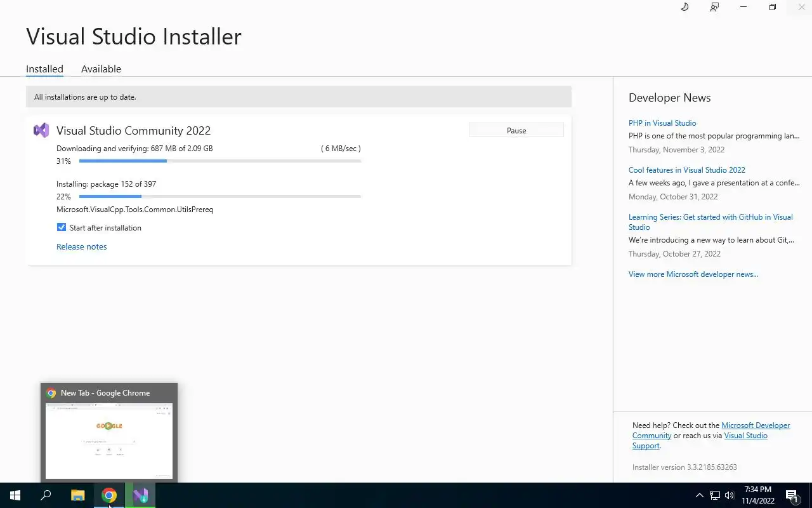Click the Visual Studio Community 2022 logo

click(41, 130)
